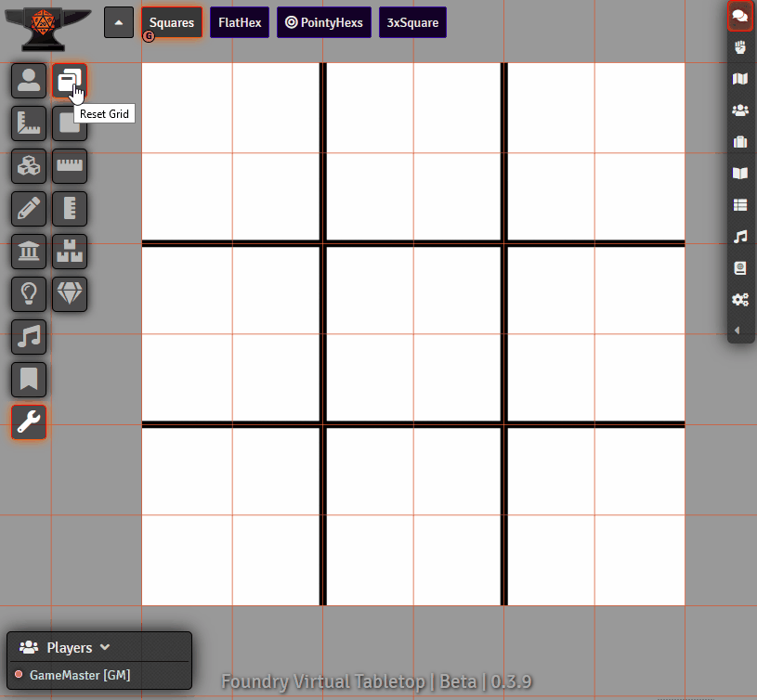Click the GameMaster [GM] player entry
Screen dimensions: 757x700
(x=80, y=675)
